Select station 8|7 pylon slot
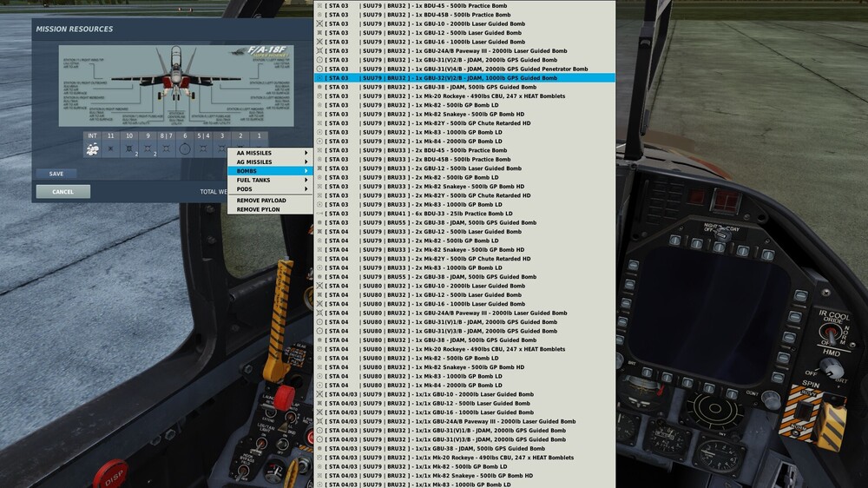The height and width of the screenshot is (488, 868). (166, 148)
